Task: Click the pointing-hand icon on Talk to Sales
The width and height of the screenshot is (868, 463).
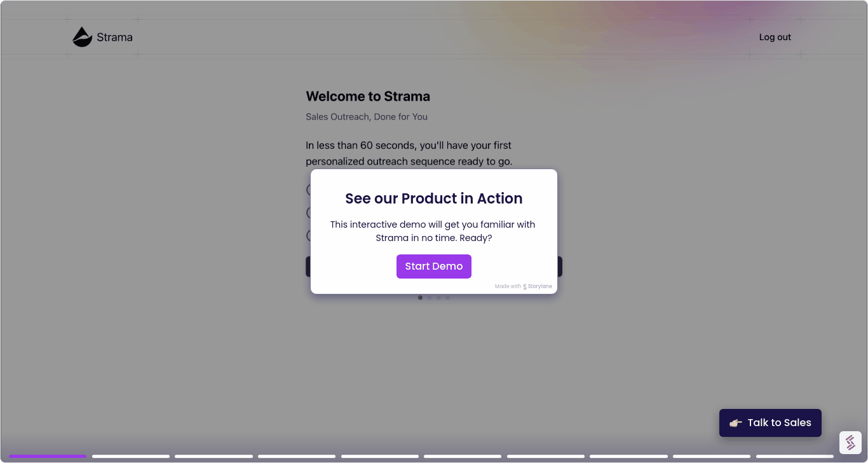Action: [x=735, y=422]
